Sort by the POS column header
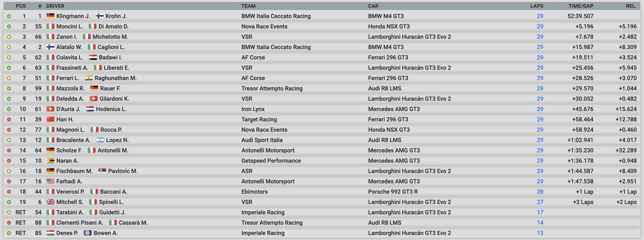Image resolution: width=644 pixels, height=240 pixels. (x=21, y=6)
